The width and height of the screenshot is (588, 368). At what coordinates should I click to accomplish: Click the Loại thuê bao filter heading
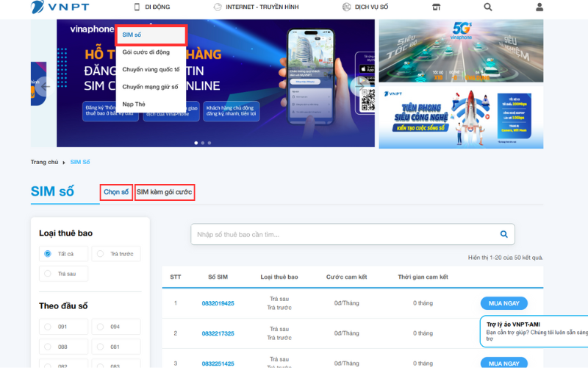click(65, 233)
